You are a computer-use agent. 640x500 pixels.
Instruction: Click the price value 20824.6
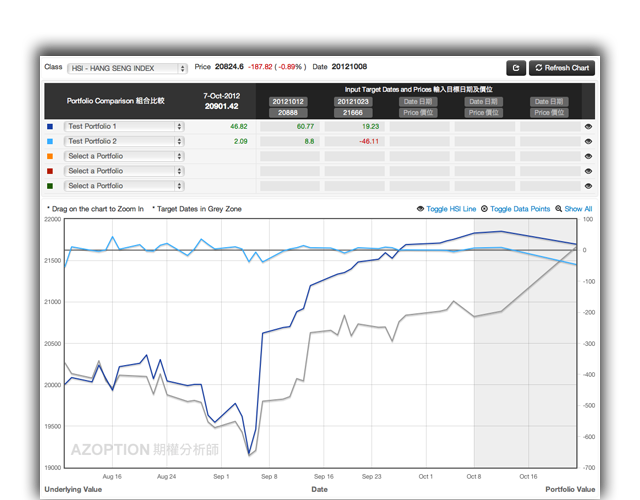click(229, 67)
